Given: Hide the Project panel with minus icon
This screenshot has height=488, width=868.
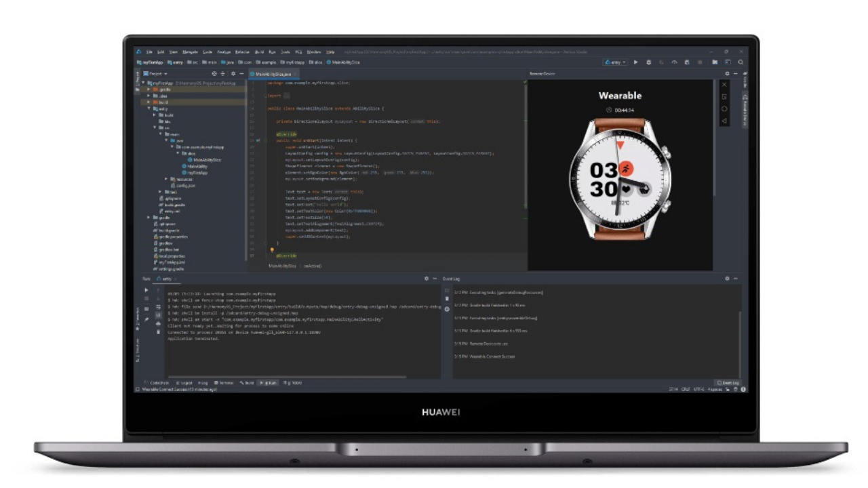Looking at the screenshot, I should [x=241, y=74].
